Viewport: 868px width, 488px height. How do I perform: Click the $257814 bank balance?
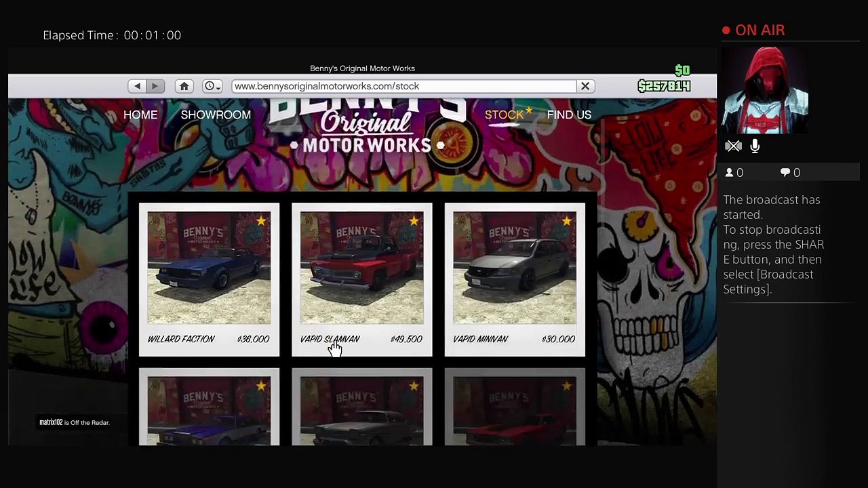[664, 86]
